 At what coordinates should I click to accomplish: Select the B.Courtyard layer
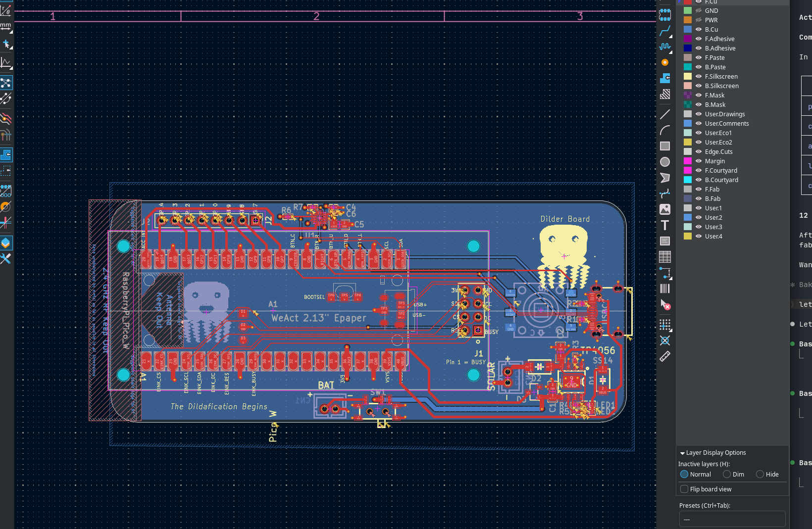coord(721,180)
